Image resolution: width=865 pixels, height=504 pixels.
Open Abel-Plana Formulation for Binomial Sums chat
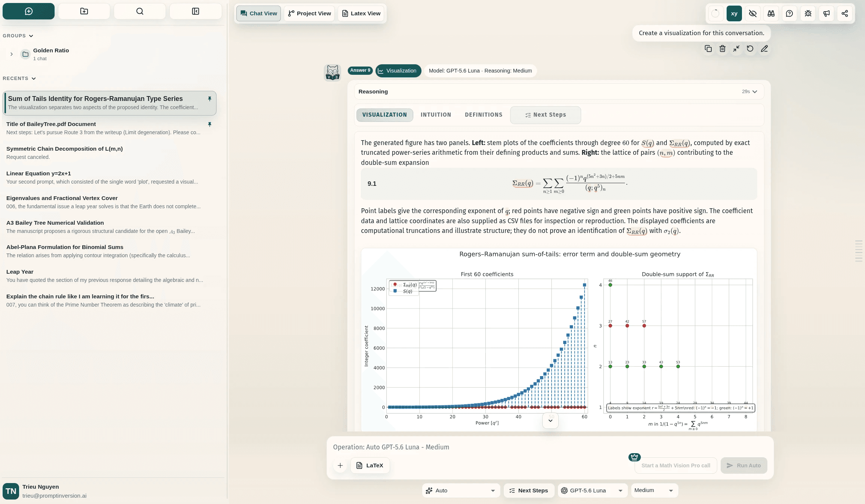click(110, 251)
